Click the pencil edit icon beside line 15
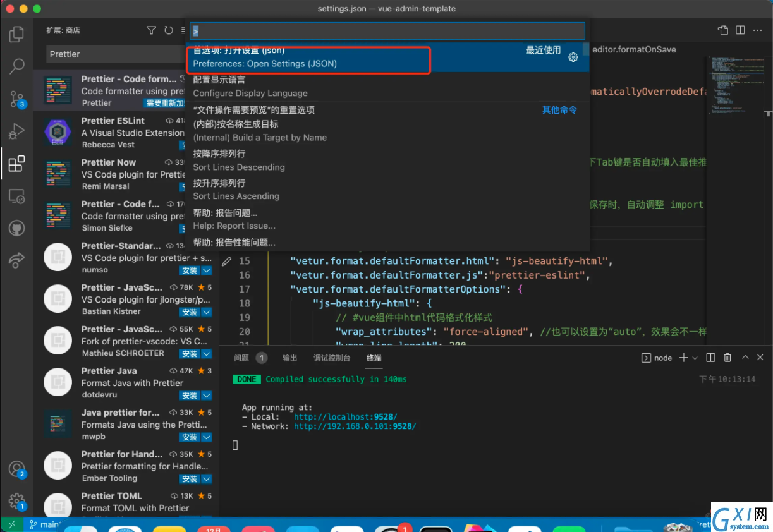Viewport: 773px width, 532px height. pos(226,262)
